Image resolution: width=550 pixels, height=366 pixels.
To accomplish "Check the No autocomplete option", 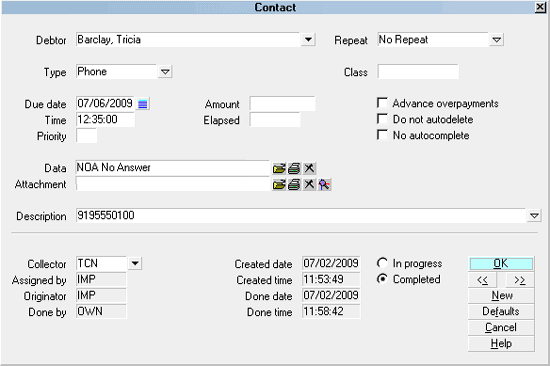I will [382, 135].
